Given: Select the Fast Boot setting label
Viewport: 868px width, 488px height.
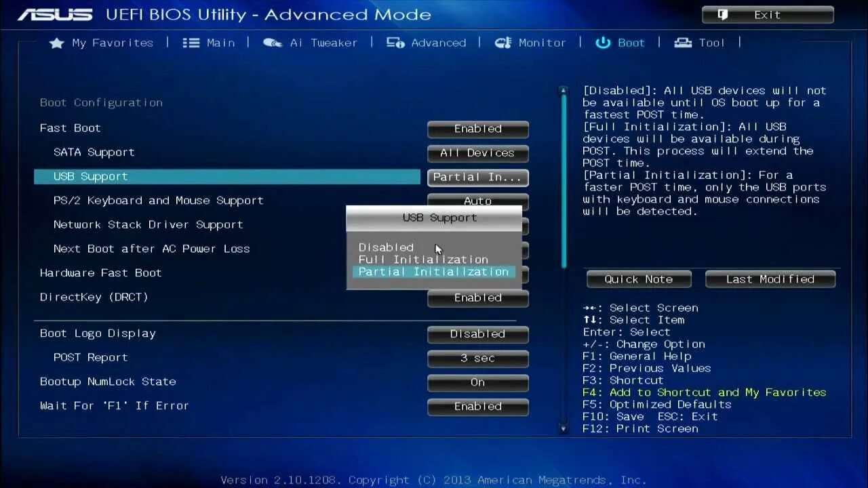Looking at the screenshot, I should (x=70, y=128).
